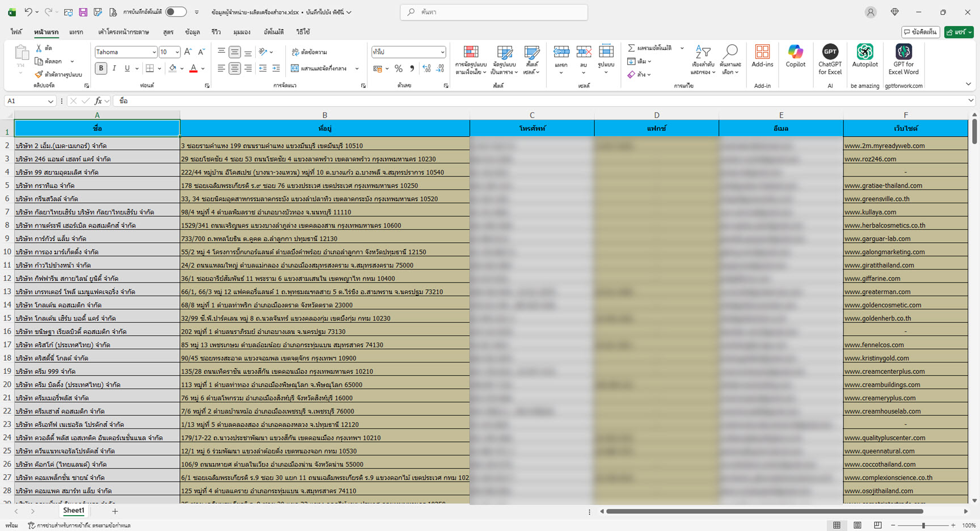Open the Insert ribbon tab

point(76,32)
